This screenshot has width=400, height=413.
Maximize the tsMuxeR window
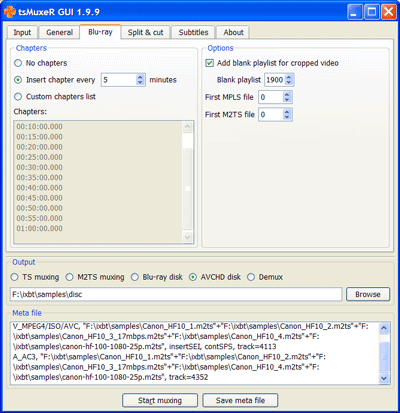(x=372, y=12)
